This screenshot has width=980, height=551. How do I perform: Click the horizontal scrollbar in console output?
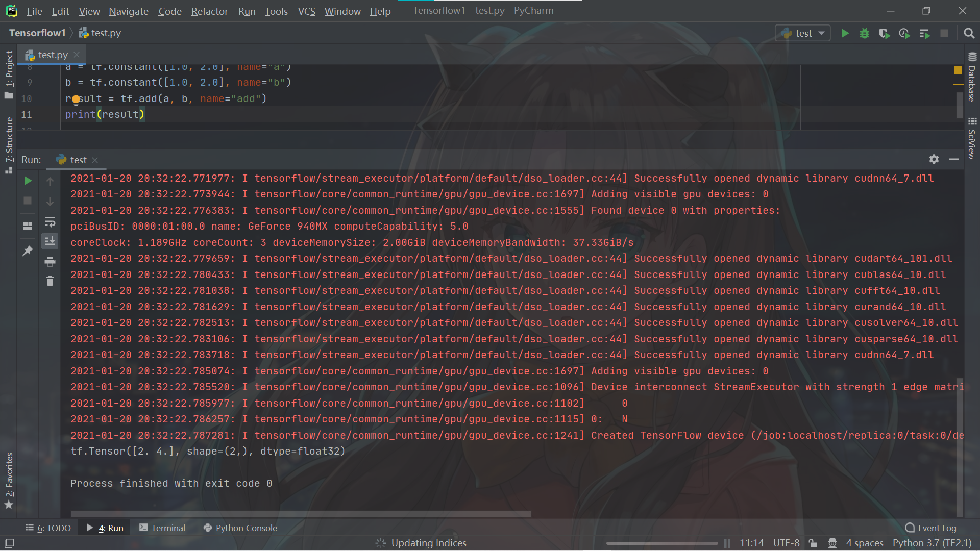(301, 514)
